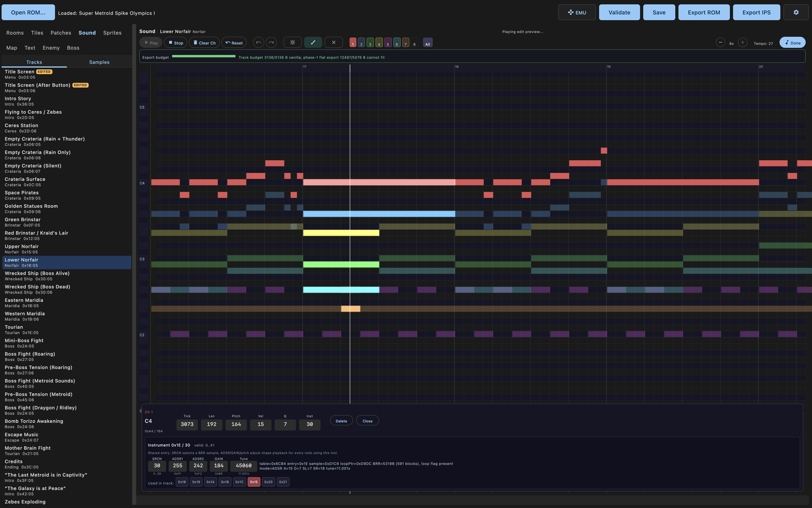
Task: Select instrument chip 0x18
Action: (182, 482)
